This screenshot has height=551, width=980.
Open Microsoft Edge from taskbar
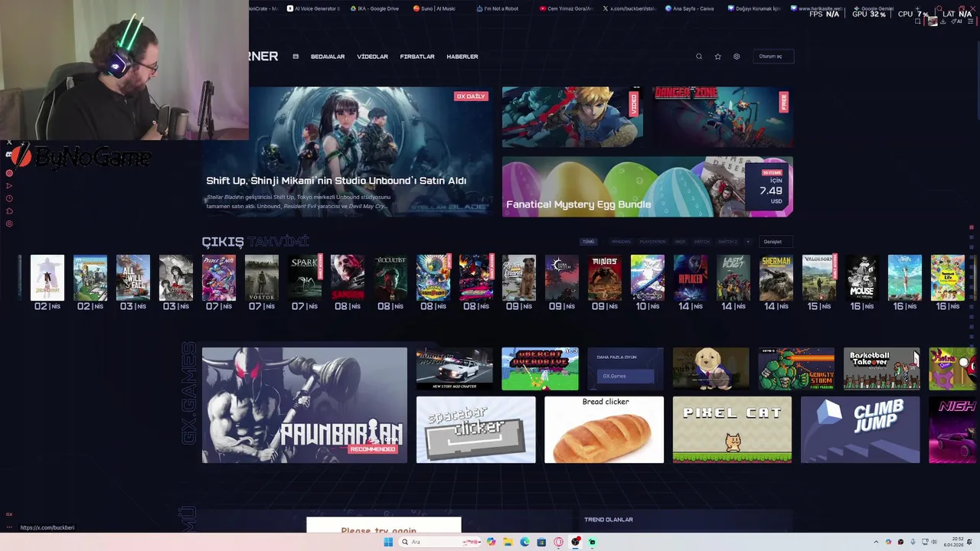[524, 542]
